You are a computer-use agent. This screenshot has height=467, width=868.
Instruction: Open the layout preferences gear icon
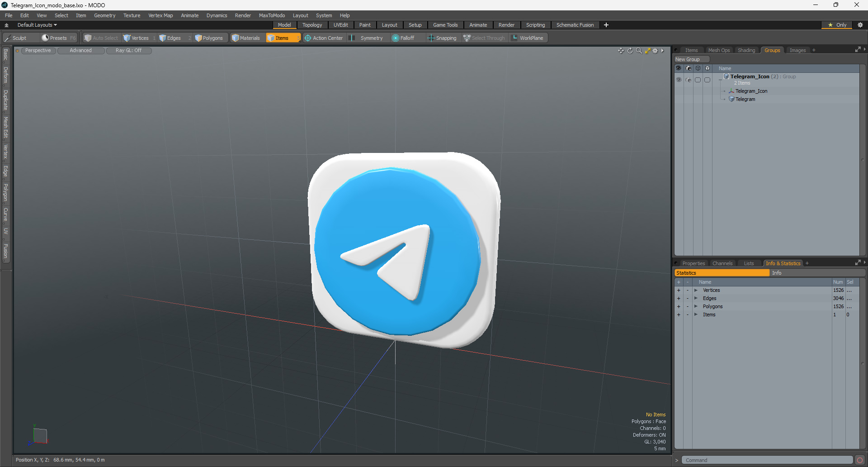(860, 25)
